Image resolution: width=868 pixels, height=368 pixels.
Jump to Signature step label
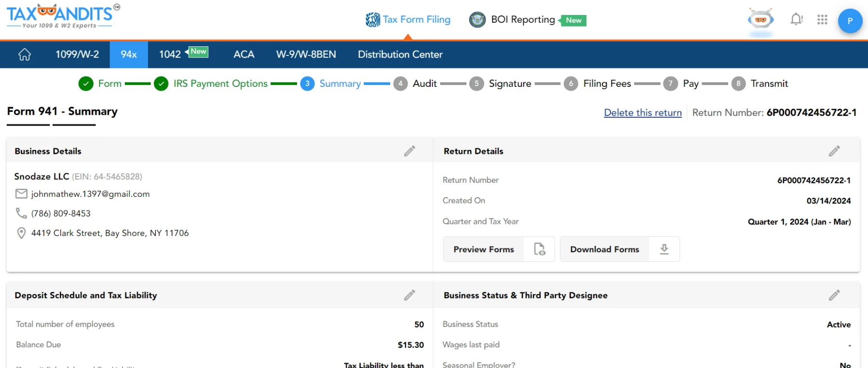coord(510,83)
